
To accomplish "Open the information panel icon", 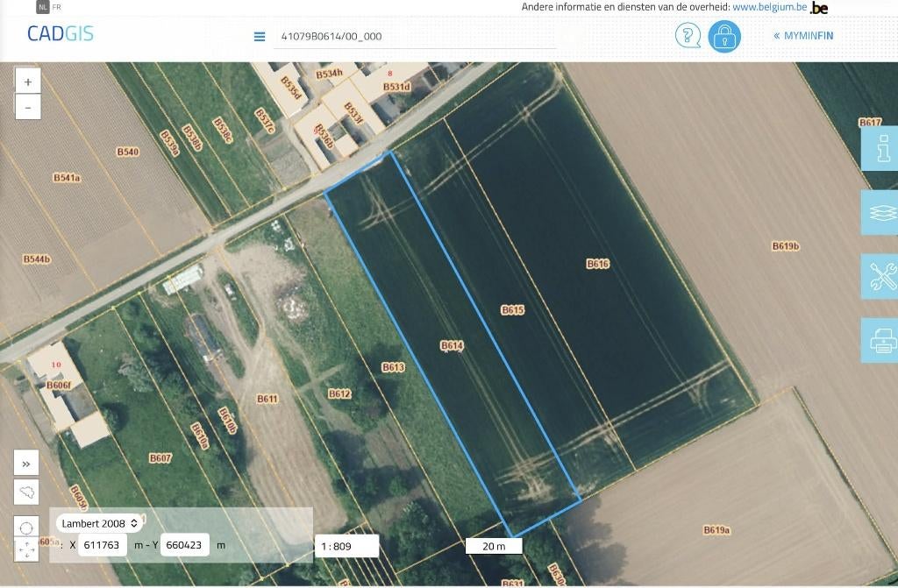I will point(880,148).
